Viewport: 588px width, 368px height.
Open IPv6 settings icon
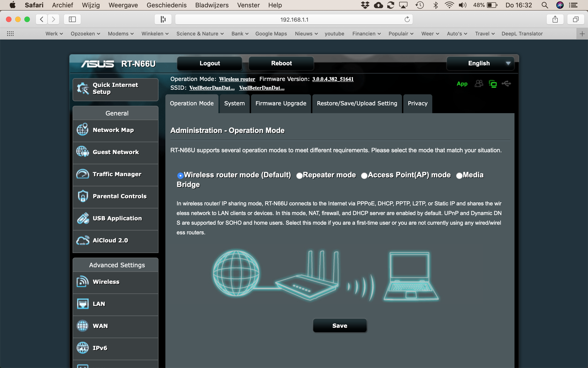[83, 348]
